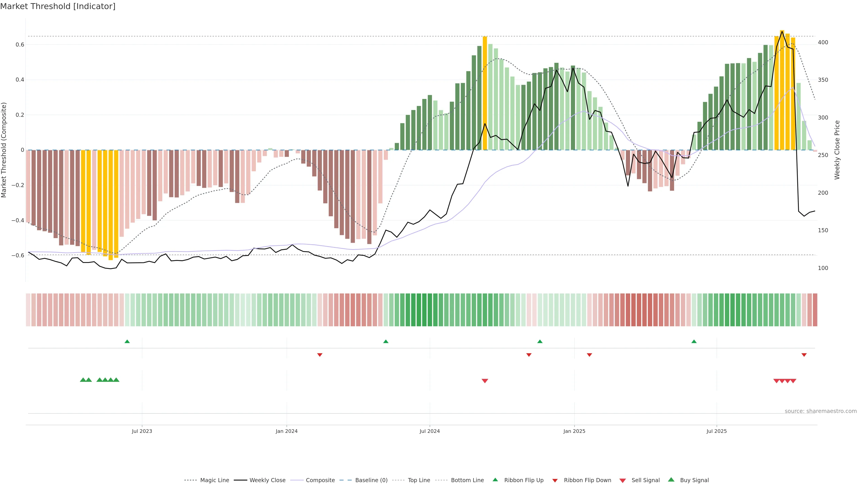This screenshot has width=868, height=488.
Task: Click the first green buy signal triangle
Action: (83, 380)
